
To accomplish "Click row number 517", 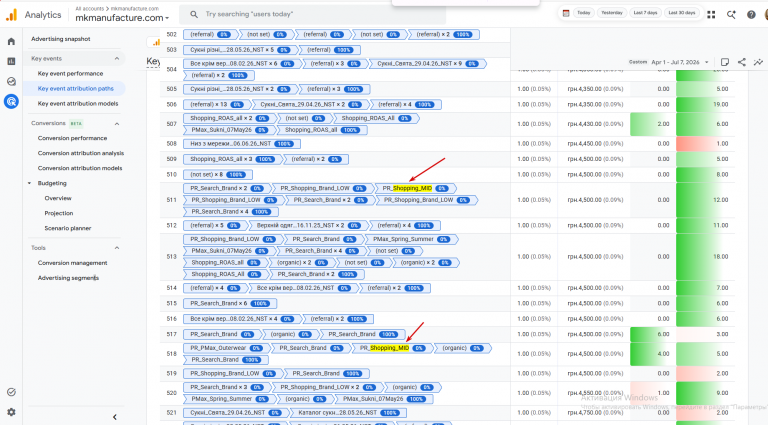I will pos(171,334).
